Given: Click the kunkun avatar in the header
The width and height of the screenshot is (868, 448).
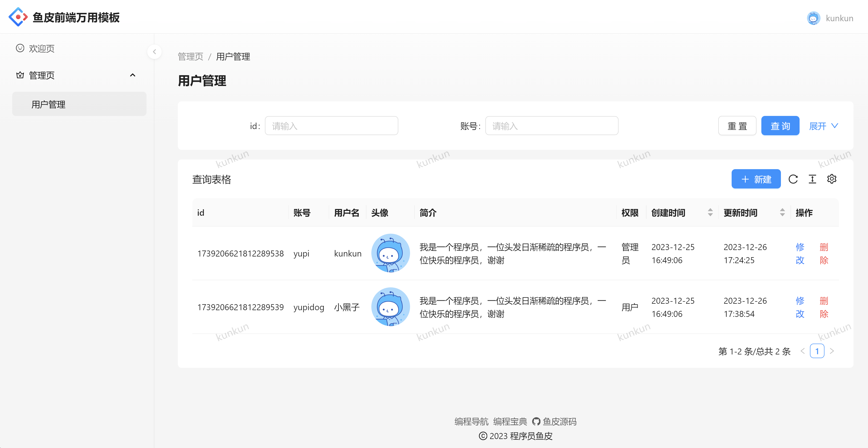Looking at the screenshot, I should point(813,18).
